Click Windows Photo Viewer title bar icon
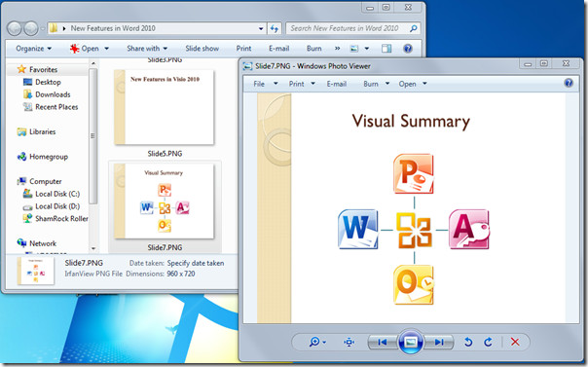588x367 pixels. tap(247, 66)
